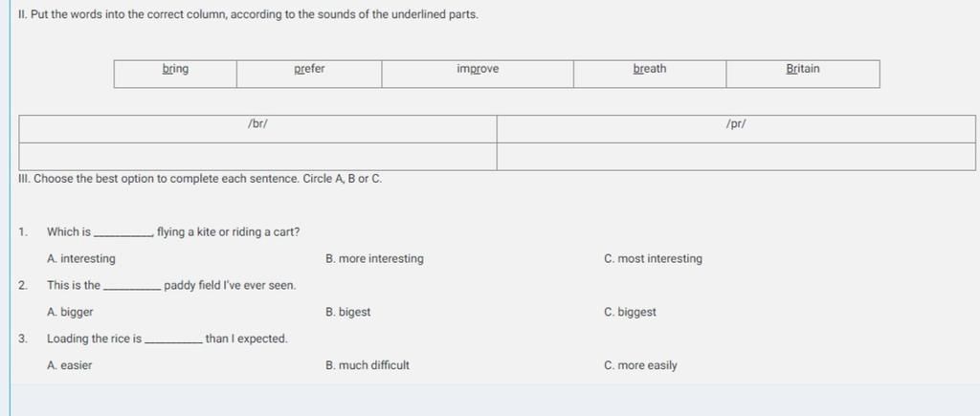Select word 'breath' in the word bank
Image resolution: width=980 pixels, height=416 pixels.
click(x=650, y=69)
